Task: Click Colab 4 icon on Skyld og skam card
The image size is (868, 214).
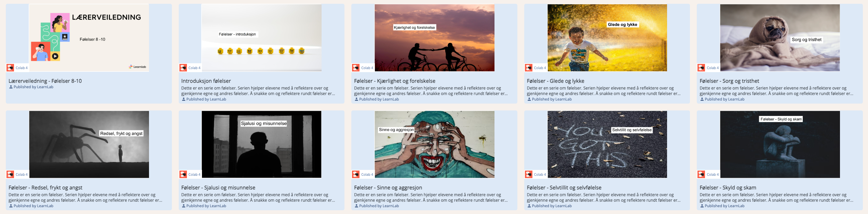Action: click(702, 174)
